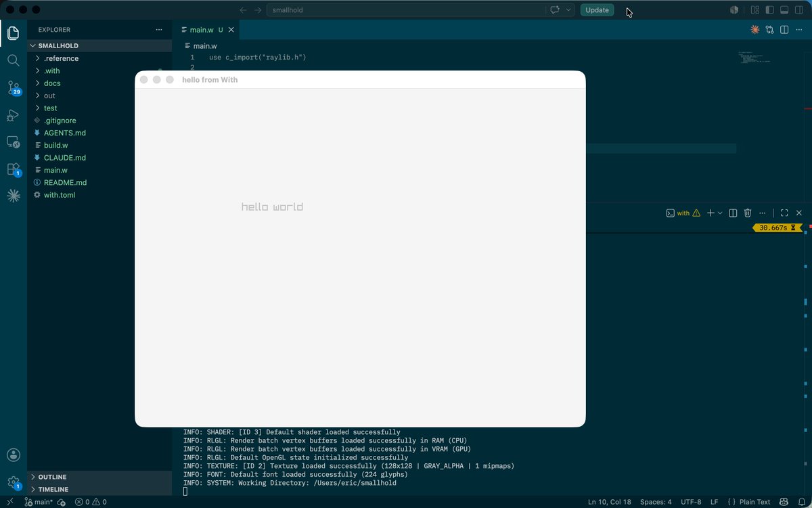
Task: Close the terminal panel
Action: tap(799, 213)
